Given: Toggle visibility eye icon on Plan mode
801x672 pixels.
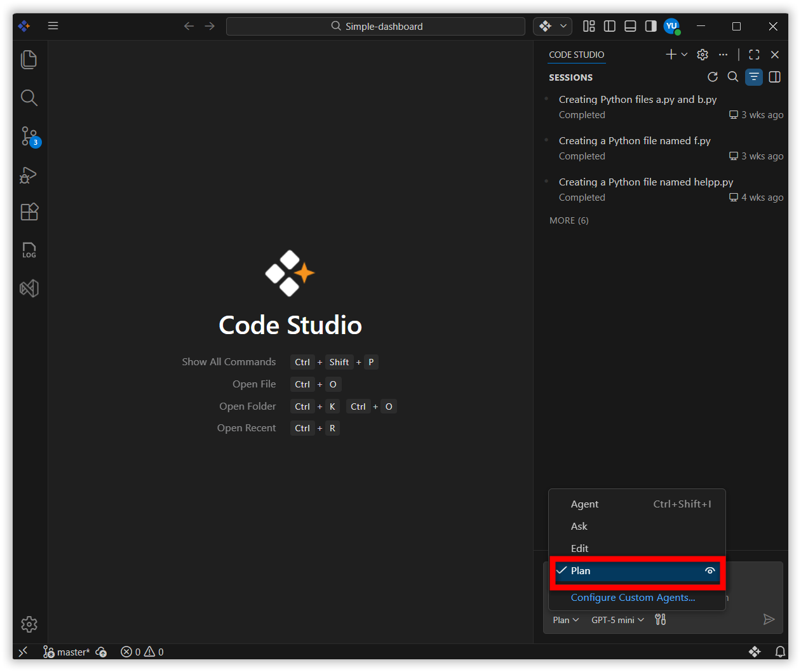Looking at the screenshot, I should tap(710, 571).
